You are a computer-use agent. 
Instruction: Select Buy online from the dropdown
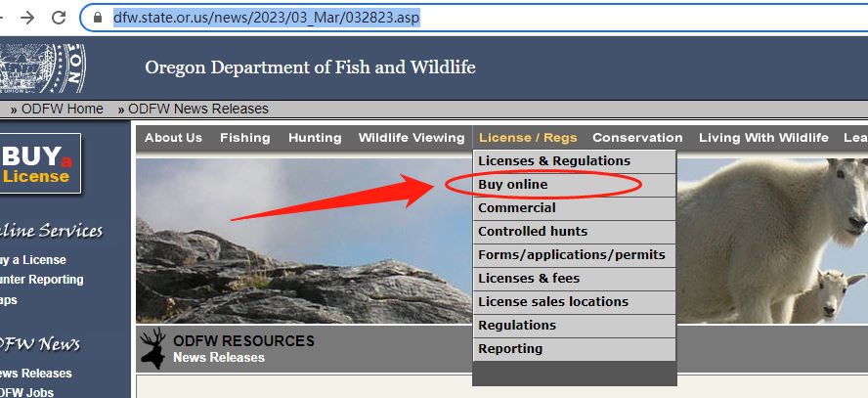[x=513, y=185]
